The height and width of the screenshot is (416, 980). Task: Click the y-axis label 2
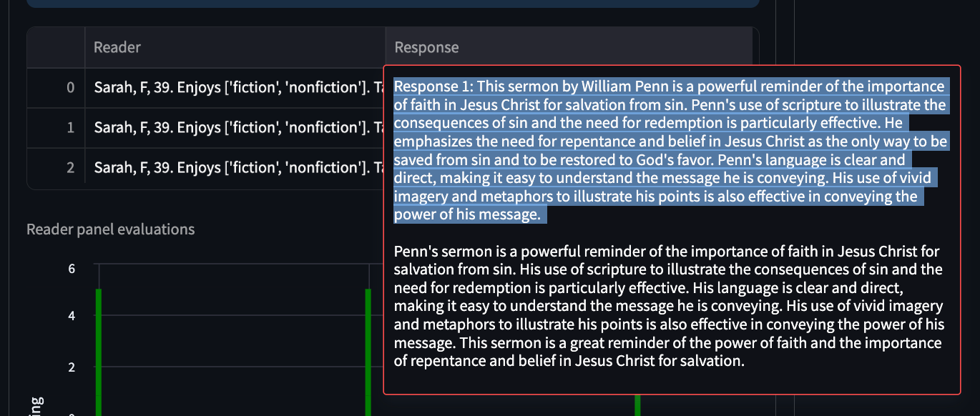click(x=72, y=367)
